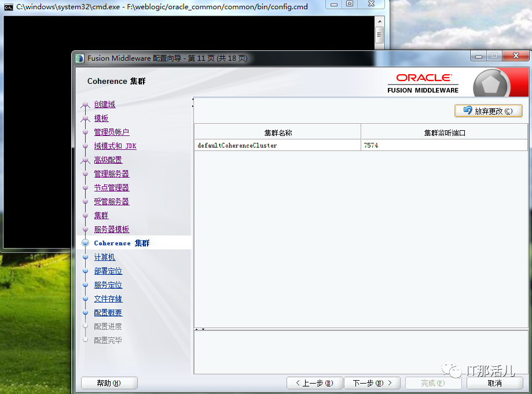
Task: Jump to 计算机 step
Action: (x=105, y=257)
